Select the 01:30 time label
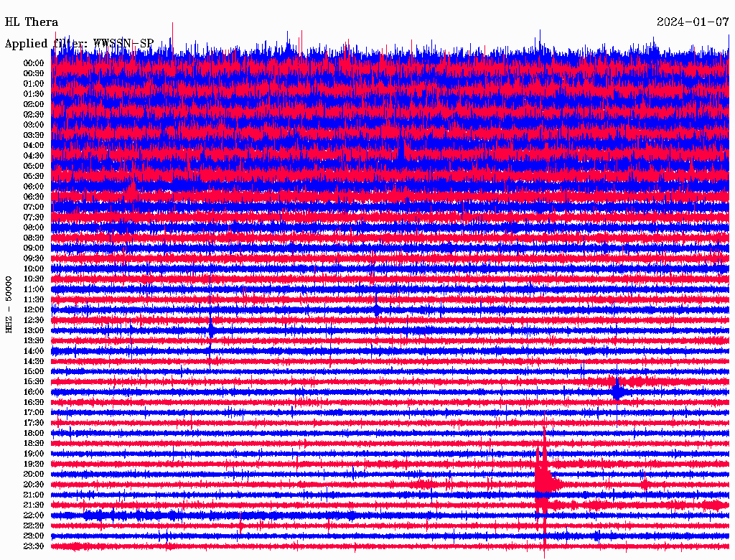 34,94
